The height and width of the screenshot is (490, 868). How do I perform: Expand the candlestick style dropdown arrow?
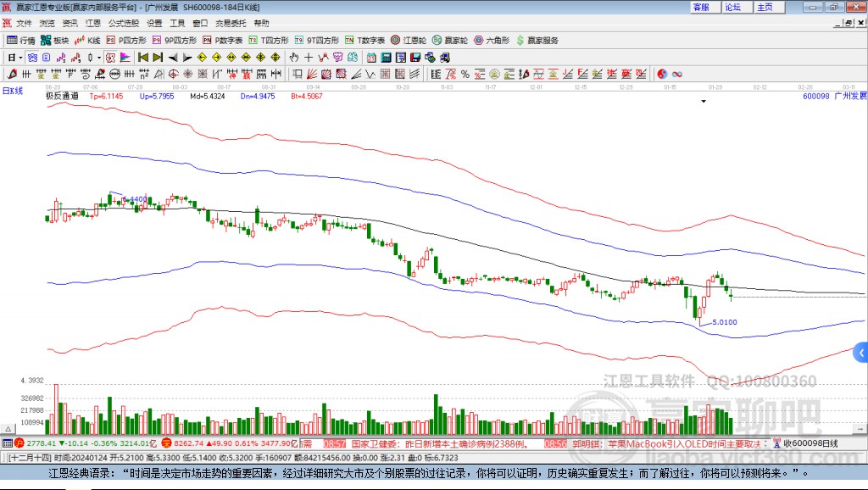click(99, 58)
